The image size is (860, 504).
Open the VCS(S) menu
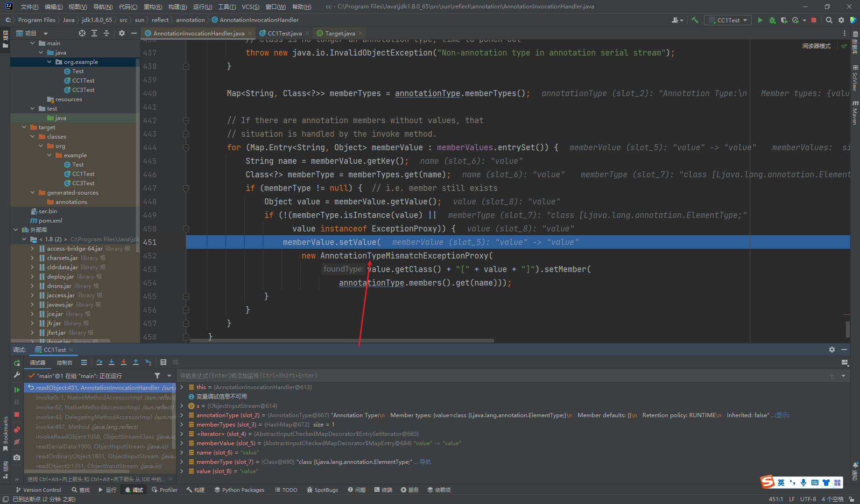[251, 7]
